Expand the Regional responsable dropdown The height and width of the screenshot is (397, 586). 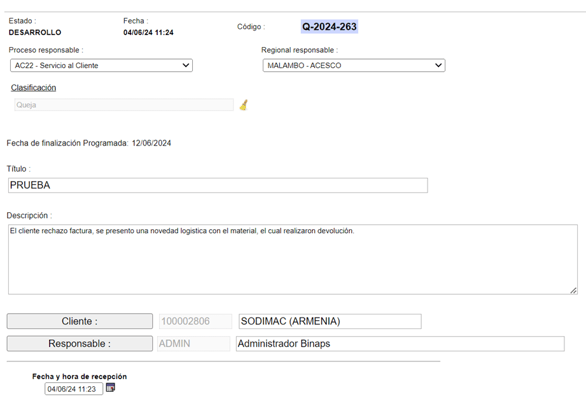pyautogui.click(x=354, y=65)
